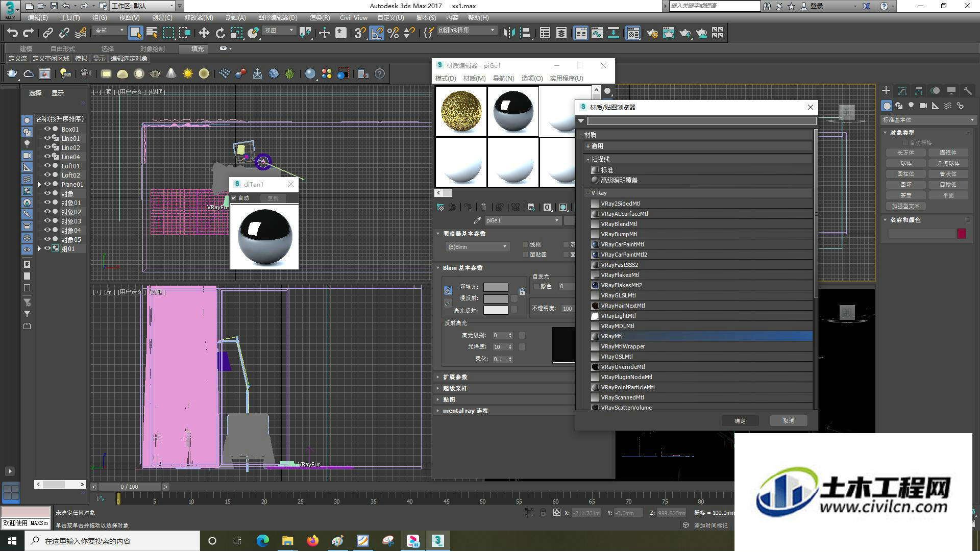Viewport: 980px width, 552px height.
Task: Open the Align tool
Action: pos(525,33)
